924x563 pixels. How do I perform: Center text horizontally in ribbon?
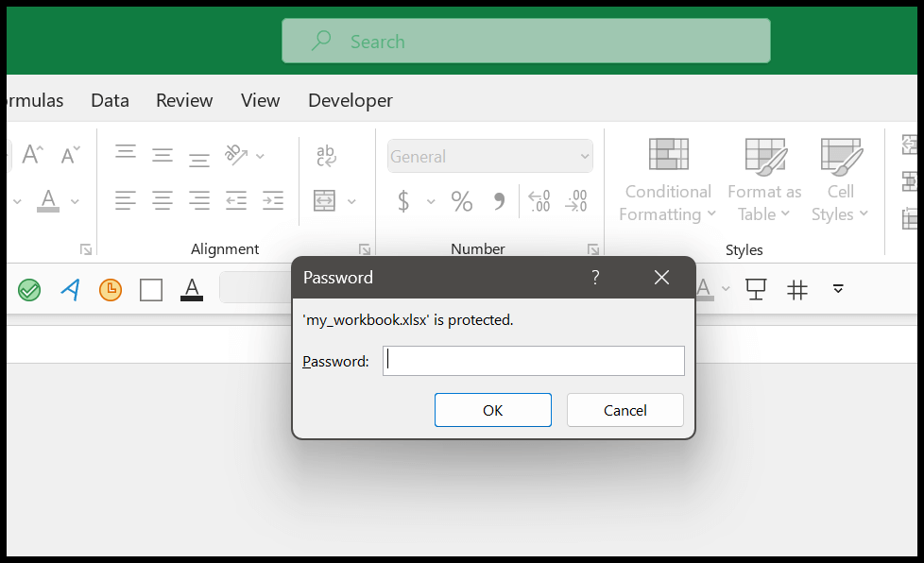click(x=163, y=201)
